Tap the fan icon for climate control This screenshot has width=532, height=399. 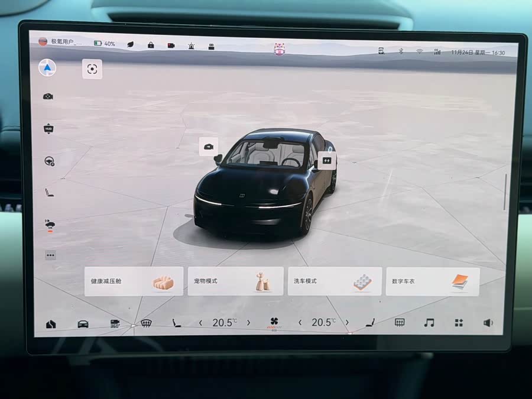tap(274, 322)
